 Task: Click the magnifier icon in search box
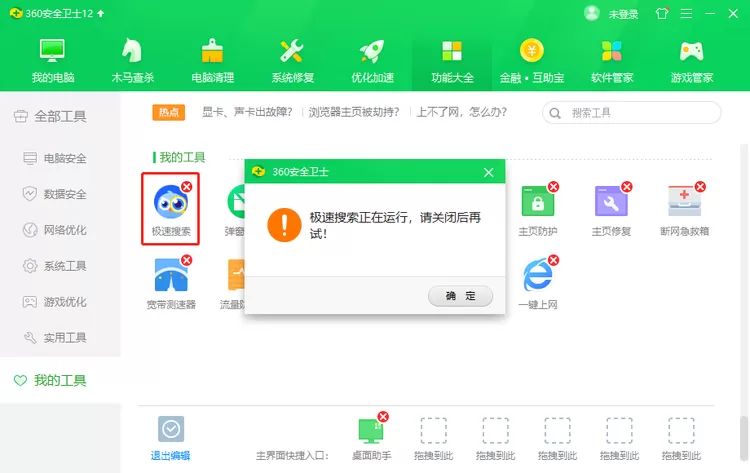tap(555, 113)
